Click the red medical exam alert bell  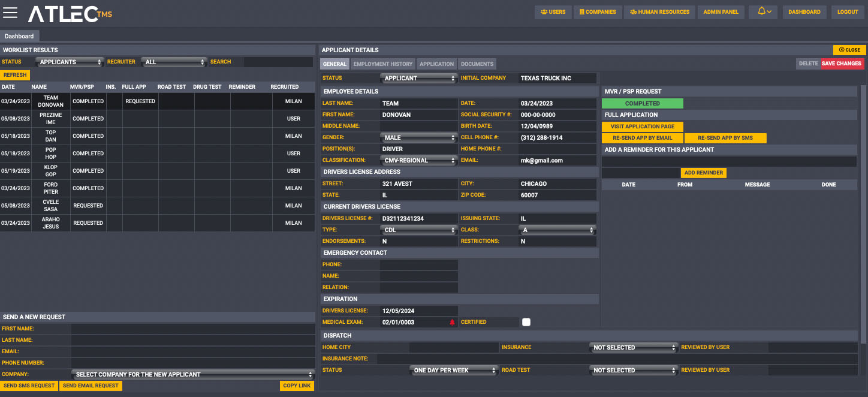(x=452, y=323)
